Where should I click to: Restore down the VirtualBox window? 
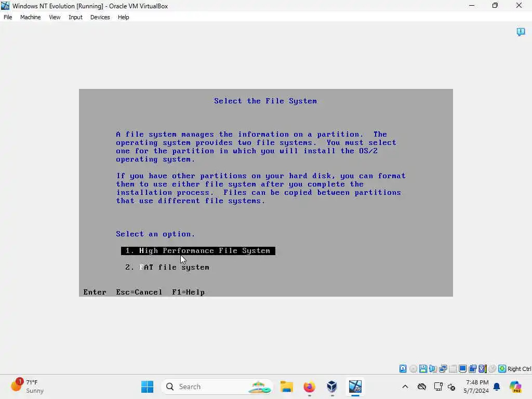coord(495,6)
